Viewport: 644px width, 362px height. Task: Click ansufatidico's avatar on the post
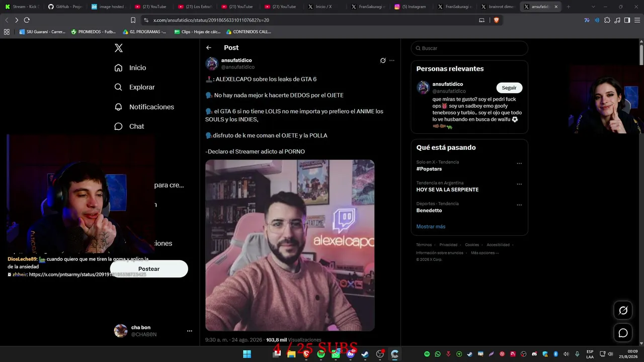[212, 63]
